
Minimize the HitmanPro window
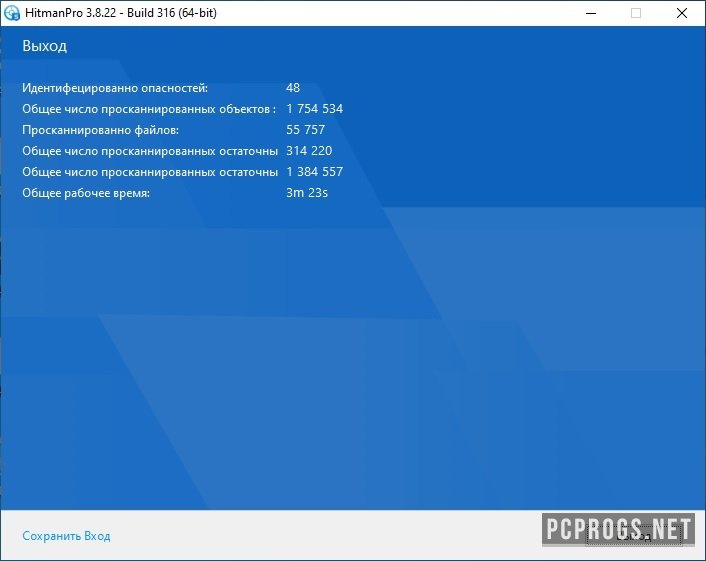coord(591,13)
